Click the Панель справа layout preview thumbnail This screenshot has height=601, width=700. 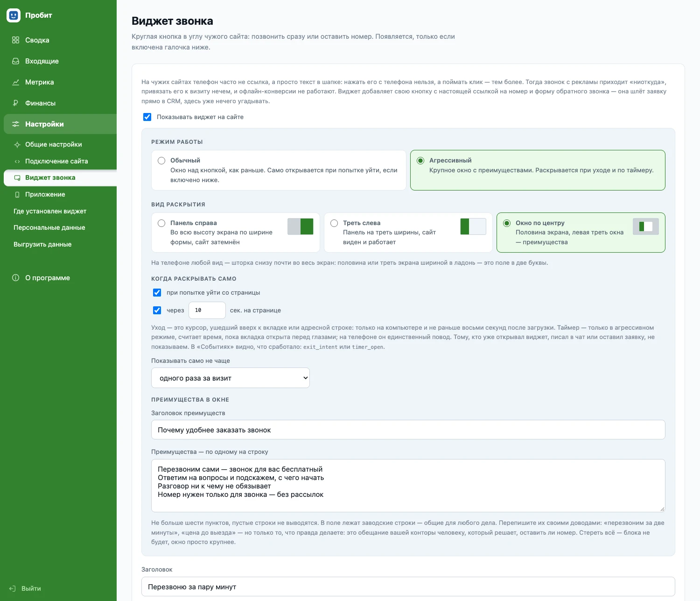[x=301, y=226]
